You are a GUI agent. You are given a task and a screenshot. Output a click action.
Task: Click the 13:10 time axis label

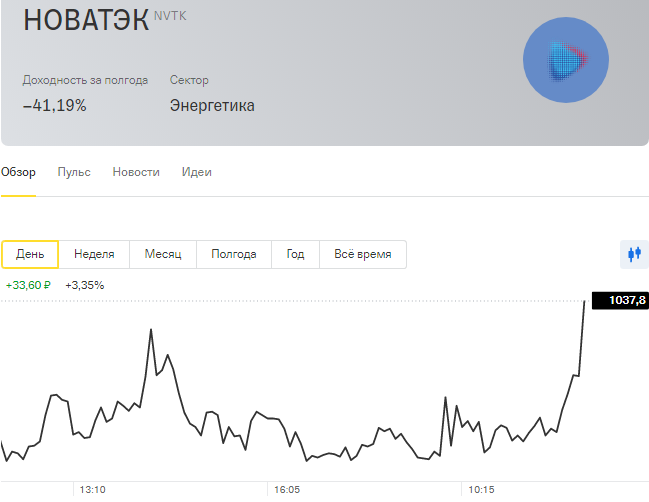[x=92, y=490]
